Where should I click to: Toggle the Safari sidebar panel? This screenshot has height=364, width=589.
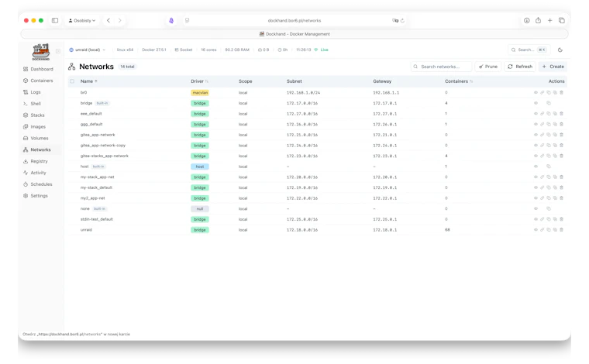[55, 20]
